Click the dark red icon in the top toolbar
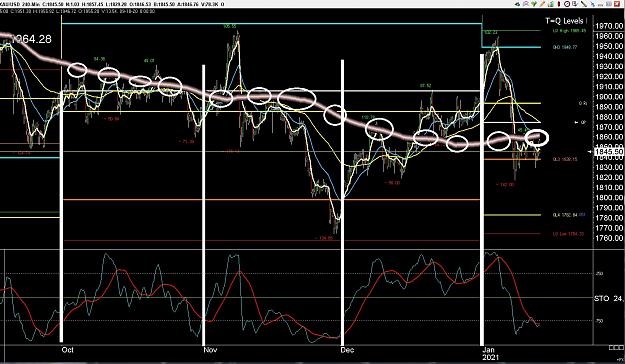Screen dimensions: 625x364 pos(559,4)
